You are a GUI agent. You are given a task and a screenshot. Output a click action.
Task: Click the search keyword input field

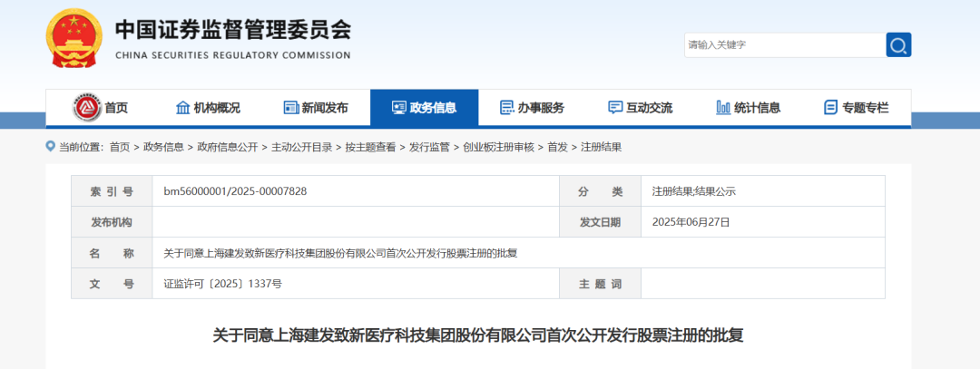[x=785, y=45]
